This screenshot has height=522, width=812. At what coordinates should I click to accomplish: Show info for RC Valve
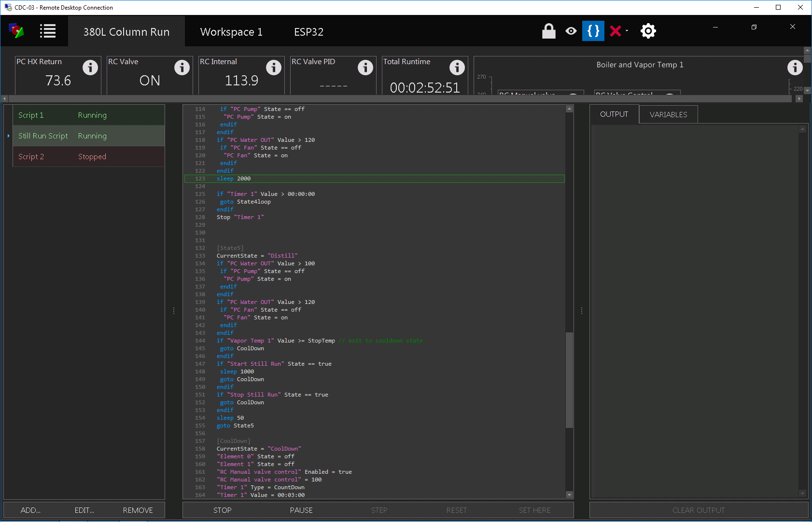point(182,68)
